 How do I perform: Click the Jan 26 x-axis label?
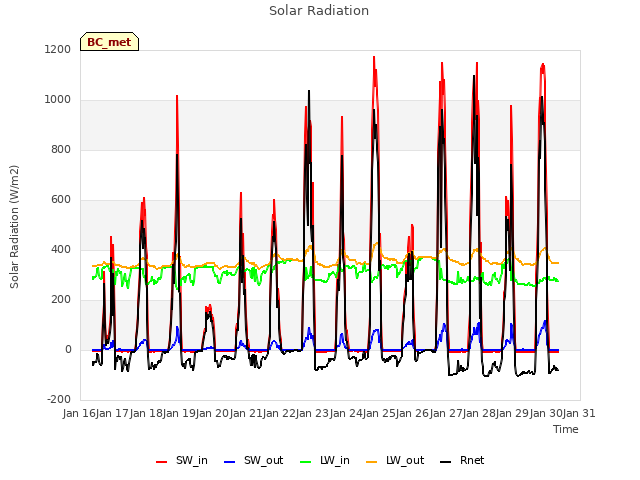pyautogui.click(x=413, y=413)
